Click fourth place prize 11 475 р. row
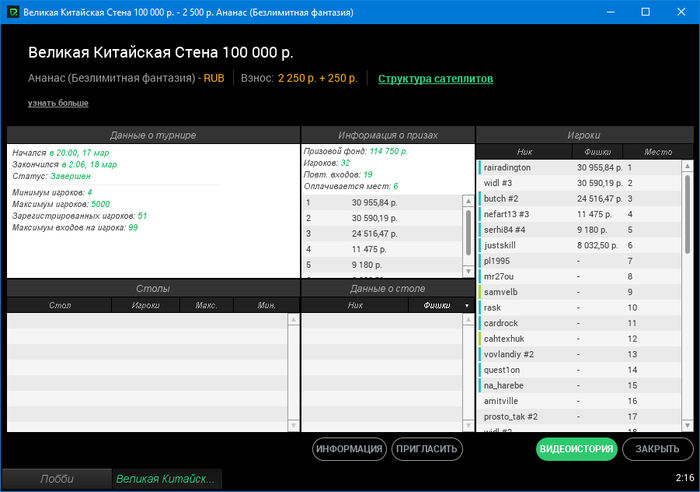 383,250
